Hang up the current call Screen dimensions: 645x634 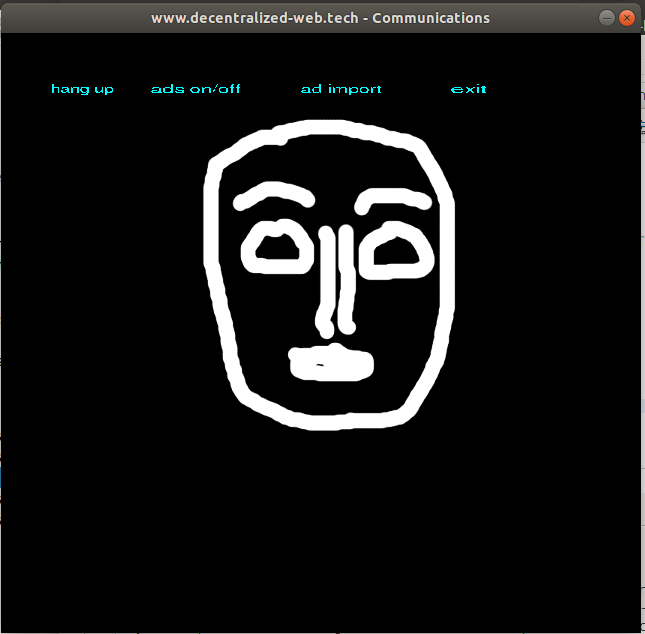(82, 89)
